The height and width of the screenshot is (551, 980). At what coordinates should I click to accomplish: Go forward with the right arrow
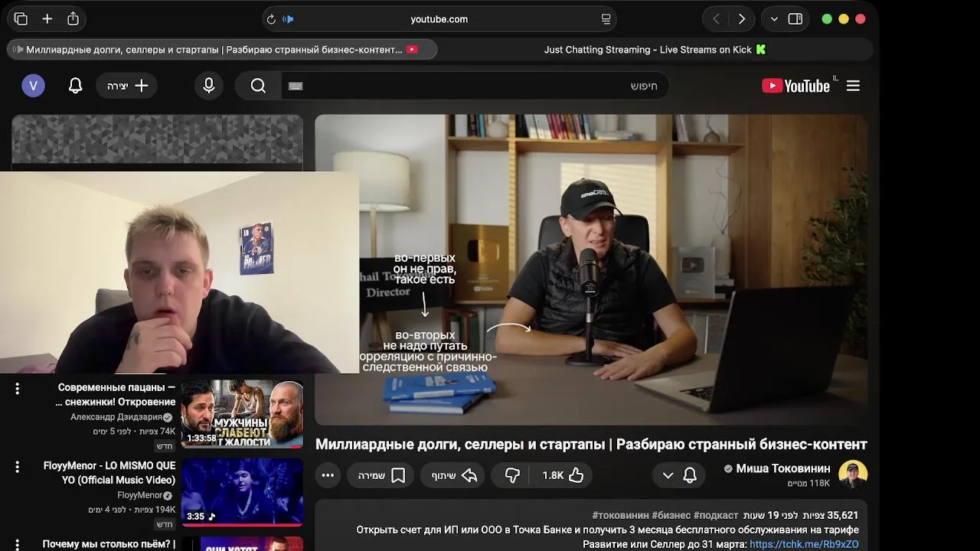point(742,19)
